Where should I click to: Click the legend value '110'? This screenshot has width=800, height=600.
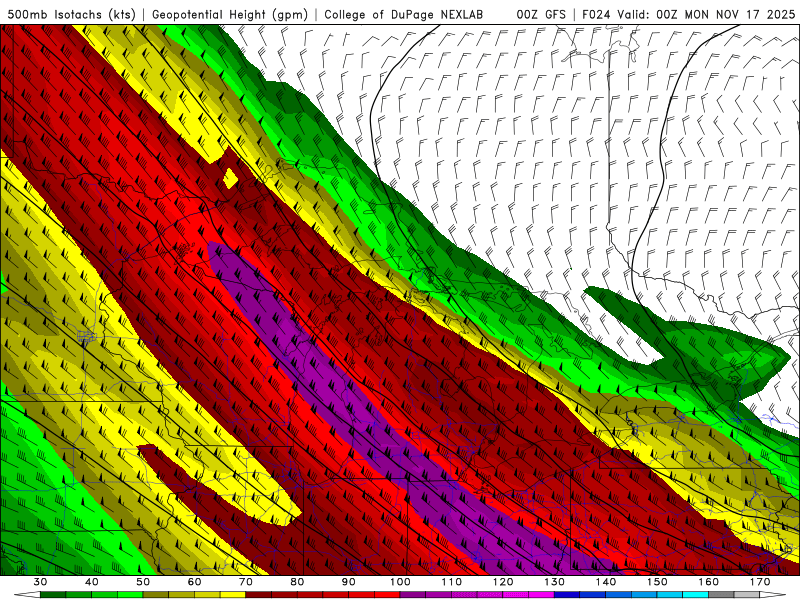[452, 582]
